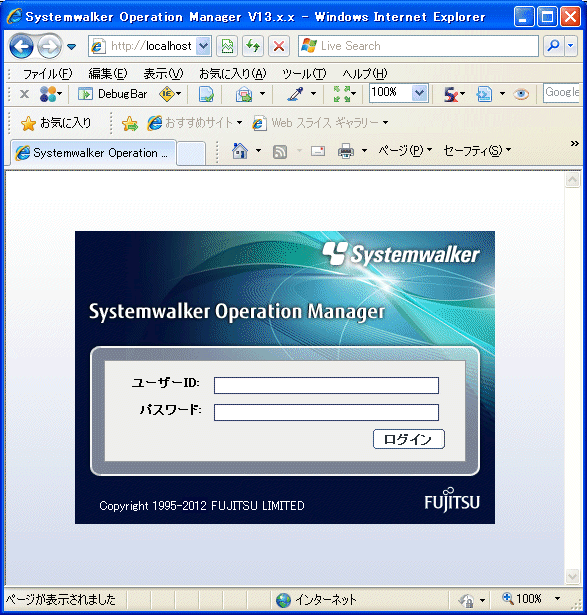This screenshot has width=587, height=615.
Task: Expand the eyedropper tool dropdown arrow
Action: (x=313, y=94)
